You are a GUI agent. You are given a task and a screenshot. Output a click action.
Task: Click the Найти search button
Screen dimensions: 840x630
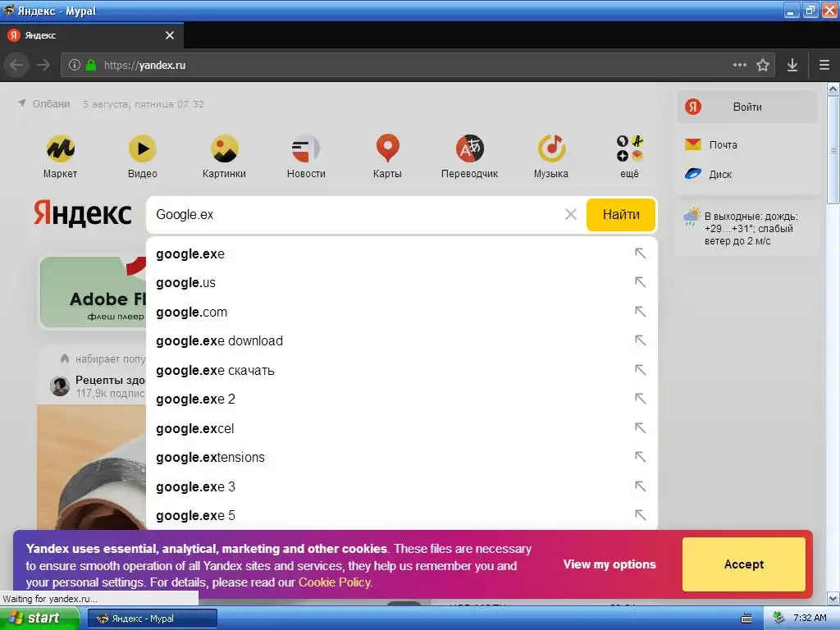point(621,215)
